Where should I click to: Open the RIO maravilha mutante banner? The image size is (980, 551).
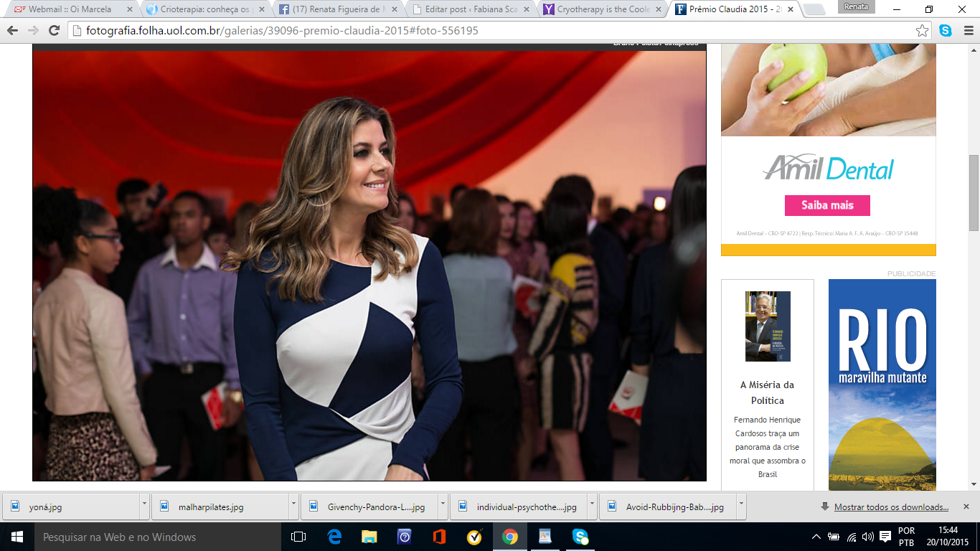882,385
